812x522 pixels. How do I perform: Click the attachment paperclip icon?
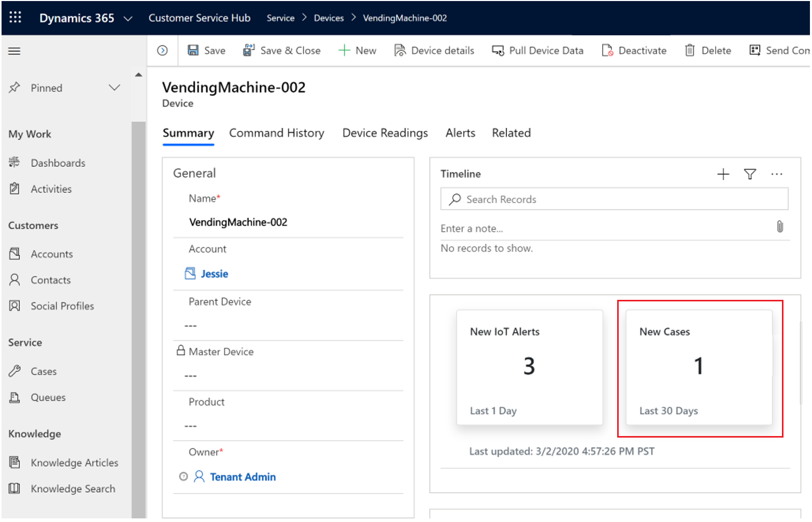tap(779, 227)
